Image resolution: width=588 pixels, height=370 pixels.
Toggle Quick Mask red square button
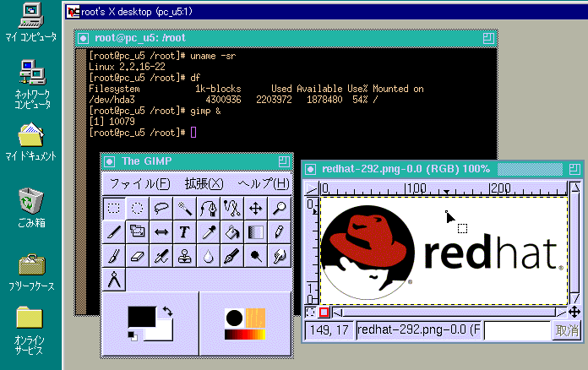click(x=324, y=312)
